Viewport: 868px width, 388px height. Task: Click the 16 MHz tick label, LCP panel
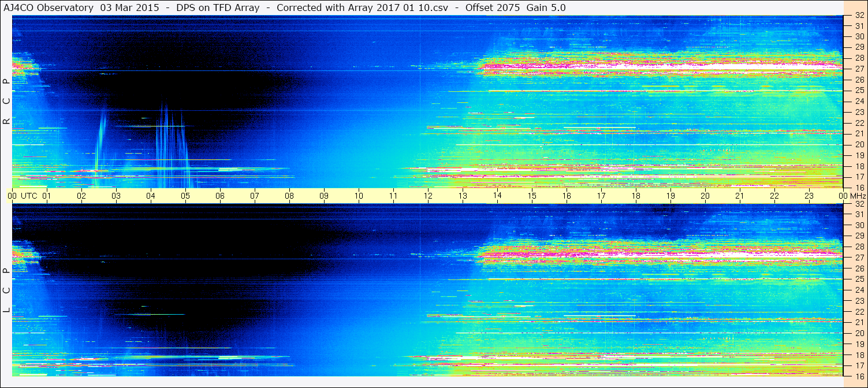point(859,376)
